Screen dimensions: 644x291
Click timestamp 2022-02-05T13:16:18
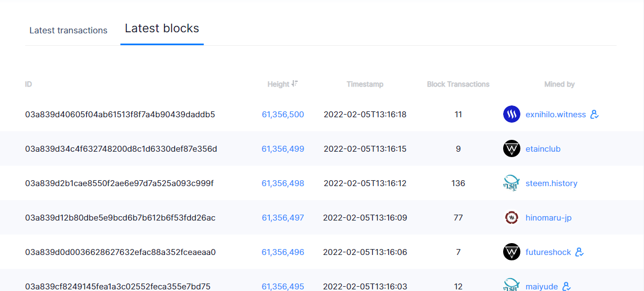point(365,115)
